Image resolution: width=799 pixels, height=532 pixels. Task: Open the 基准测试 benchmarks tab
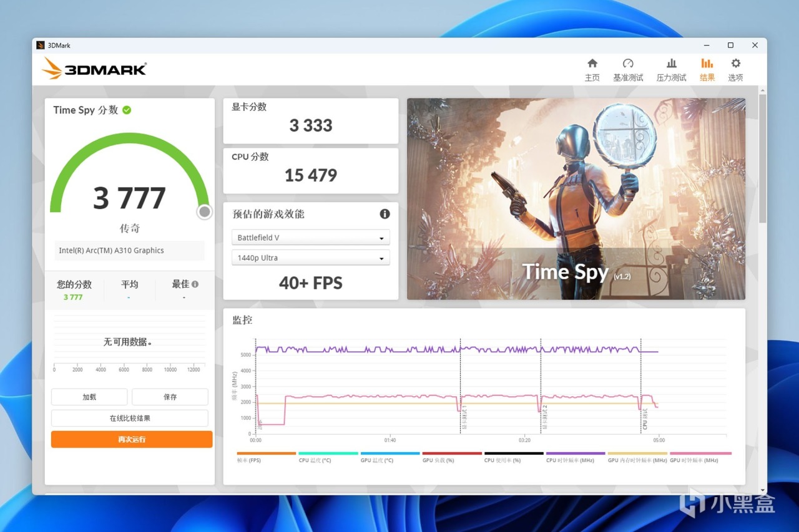pyautogui.click(x=628, y=70)
